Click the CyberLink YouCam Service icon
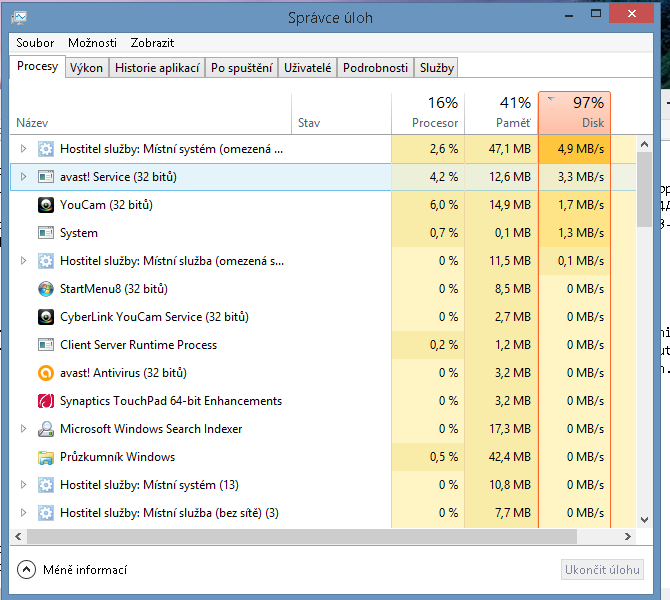The height and width of the screenshot is (600, 670). 45,317
